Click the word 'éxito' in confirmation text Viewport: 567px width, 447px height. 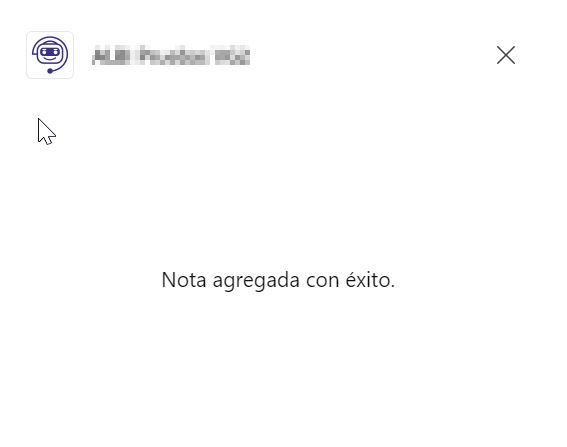368,280
